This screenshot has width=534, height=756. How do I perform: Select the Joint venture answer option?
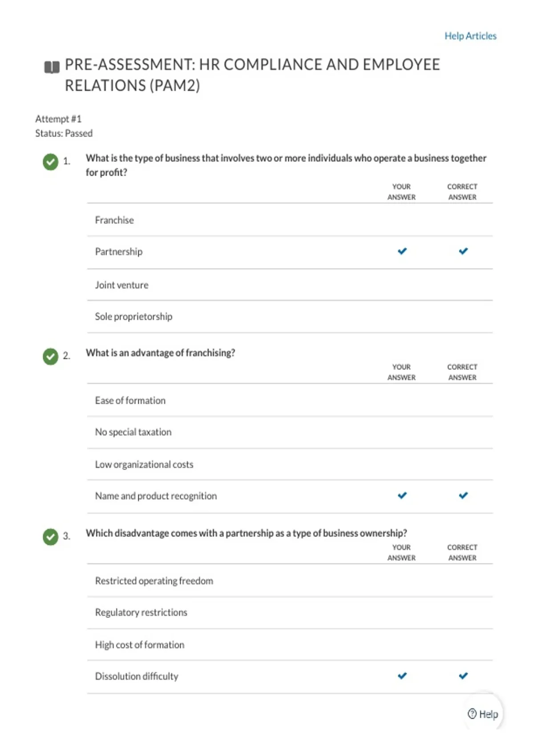coord(290,285)
